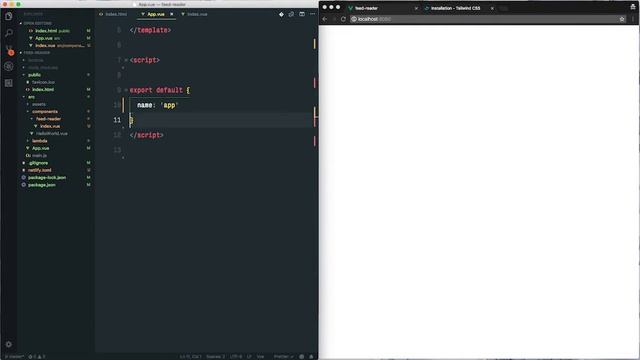Fold the export default block at line 9
Screen dimensions: 640x360
(126, 90)
